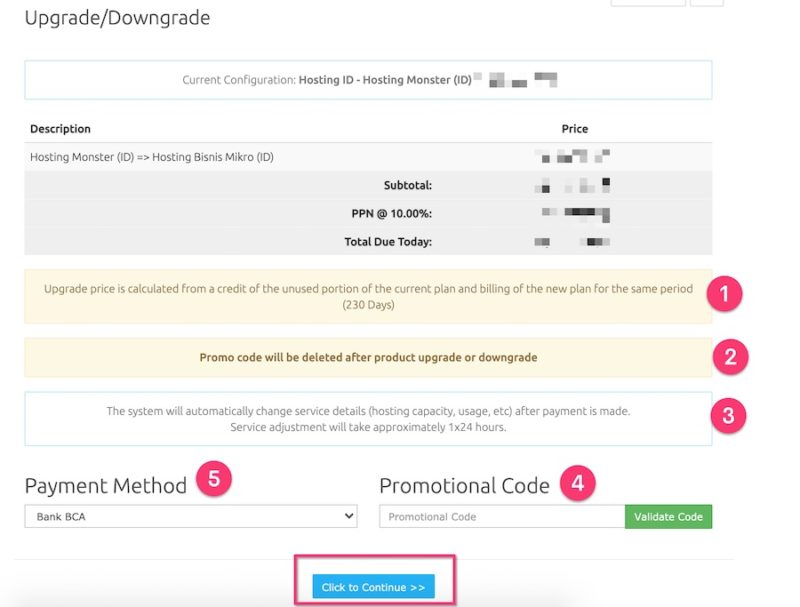Click the pink number 1 badge

pos(724,294)
